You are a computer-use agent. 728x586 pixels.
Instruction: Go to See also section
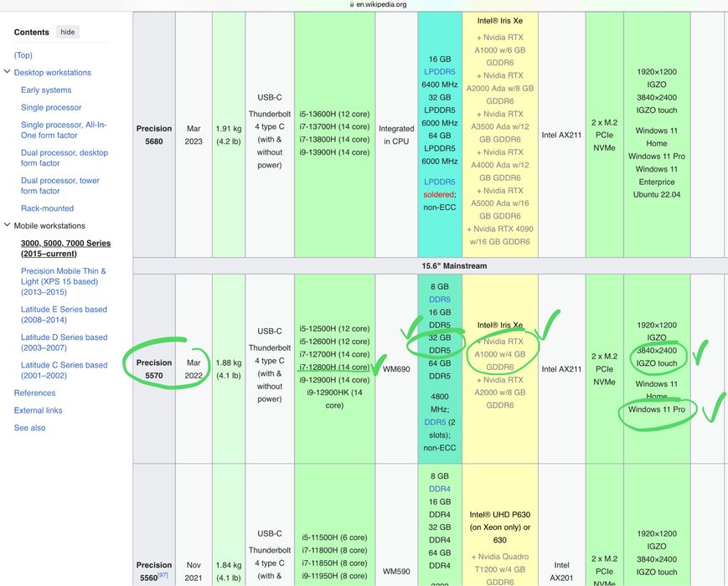(x=29, y=428)
